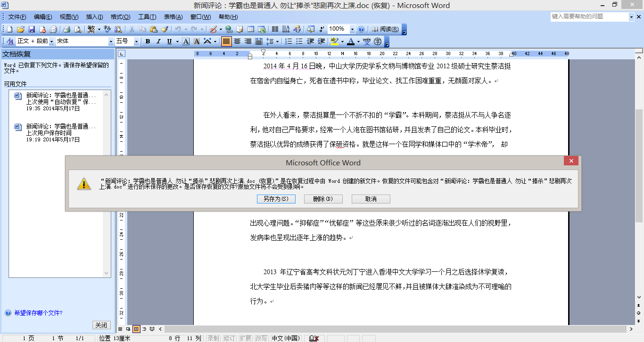Switch to Normal view at bottom left

[120, 329]
